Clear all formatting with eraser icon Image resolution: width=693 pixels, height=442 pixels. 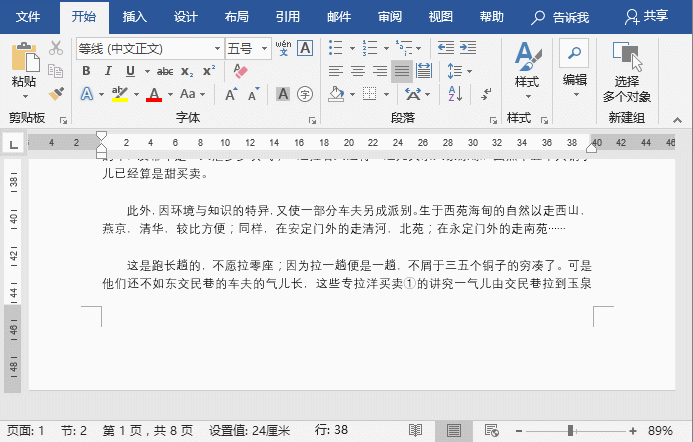coord(240,71)
